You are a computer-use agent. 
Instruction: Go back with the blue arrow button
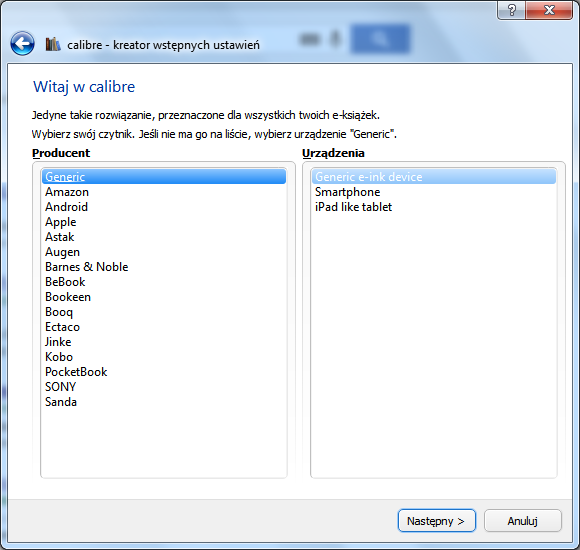(x=23, y=43)
